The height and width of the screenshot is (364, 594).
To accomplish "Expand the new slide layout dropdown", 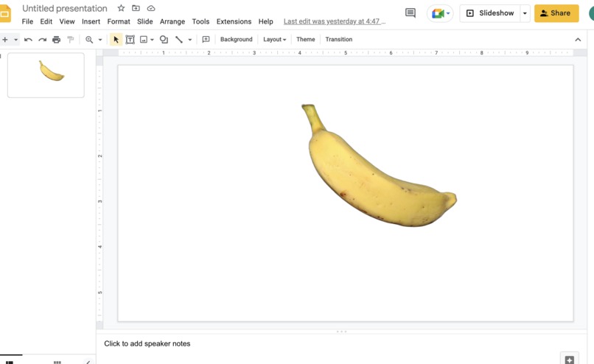I will tap(16, 39).
